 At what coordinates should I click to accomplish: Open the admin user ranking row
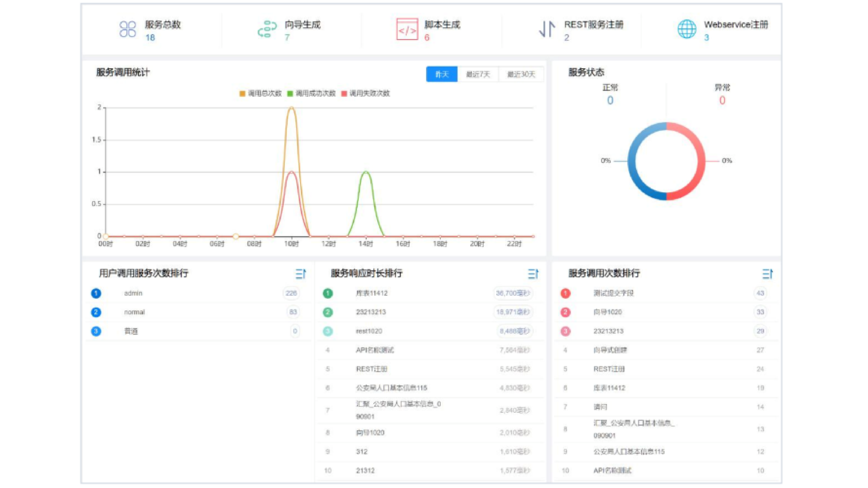[133, 293]
